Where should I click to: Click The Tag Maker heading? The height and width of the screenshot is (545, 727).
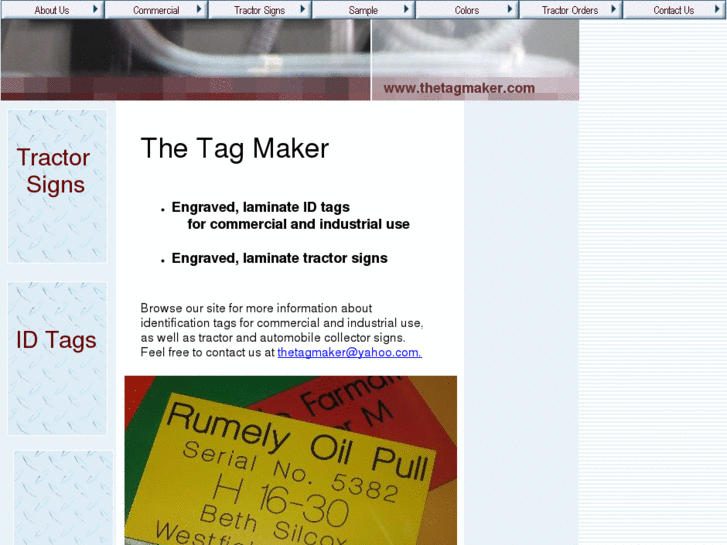coord(235,148)
